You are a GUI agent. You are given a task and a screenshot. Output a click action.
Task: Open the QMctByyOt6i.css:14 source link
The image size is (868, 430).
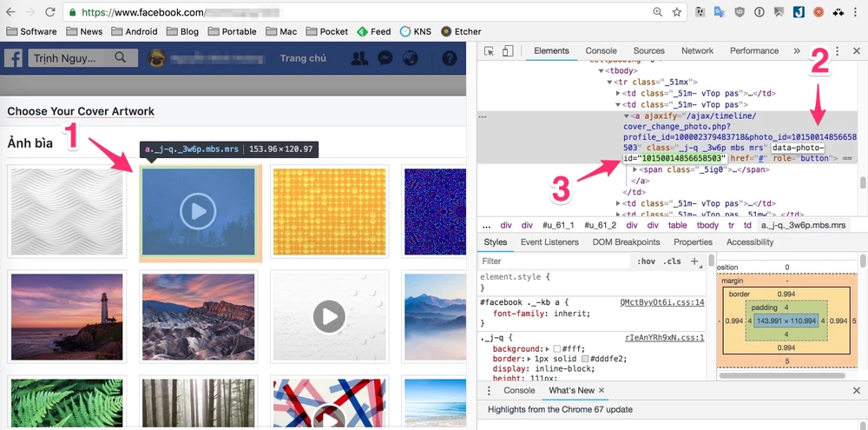point(661,301)
